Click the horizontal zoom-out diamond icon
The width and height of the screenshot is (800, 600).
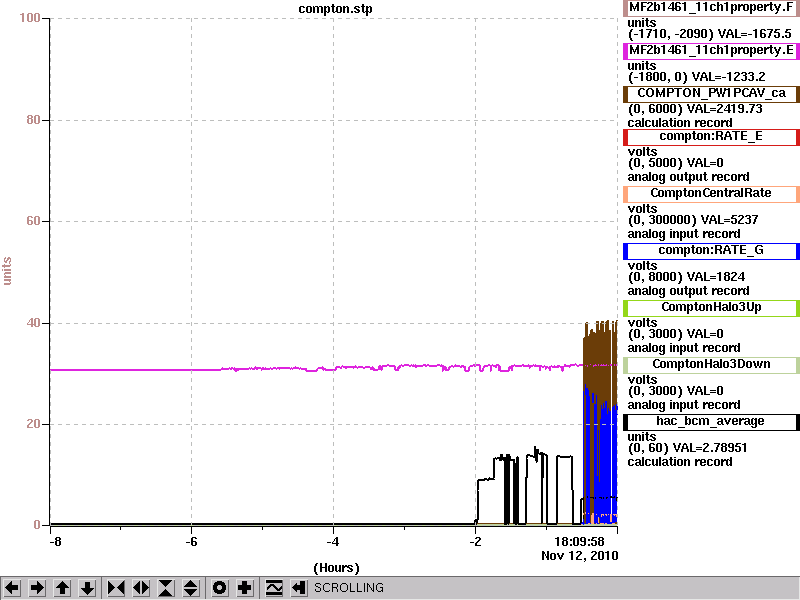tap(141, 588)
